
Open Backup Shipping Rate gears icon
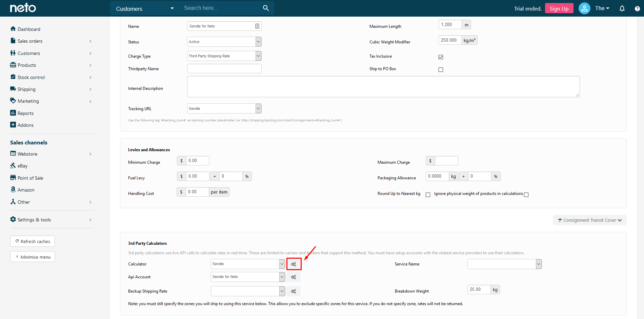click(x=294, y=291)
